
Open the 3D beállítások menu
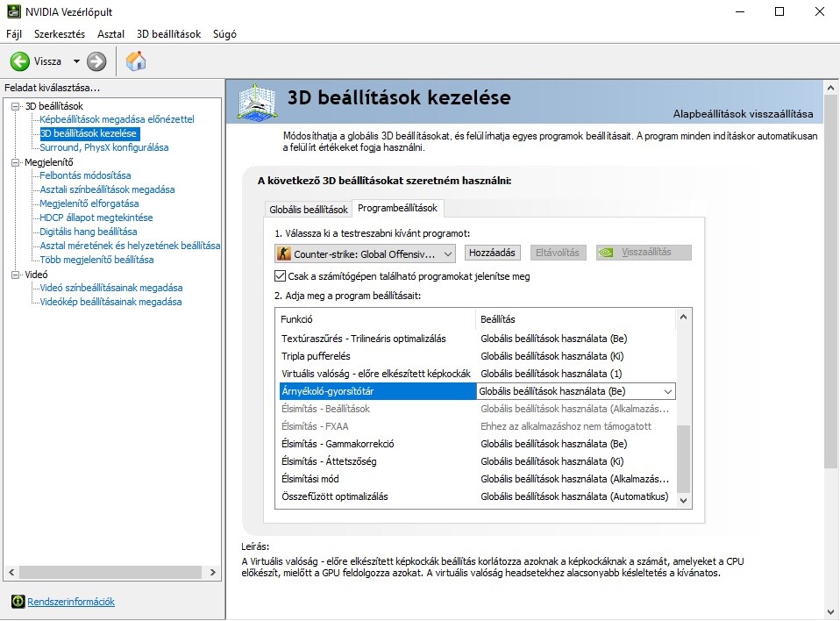tap(168, 34)
